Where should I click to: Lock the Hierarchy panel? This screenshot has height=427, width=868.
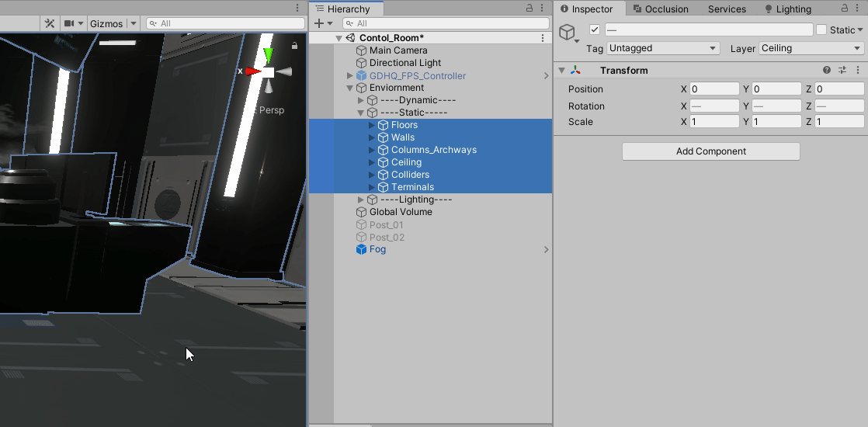coord(529,8)
